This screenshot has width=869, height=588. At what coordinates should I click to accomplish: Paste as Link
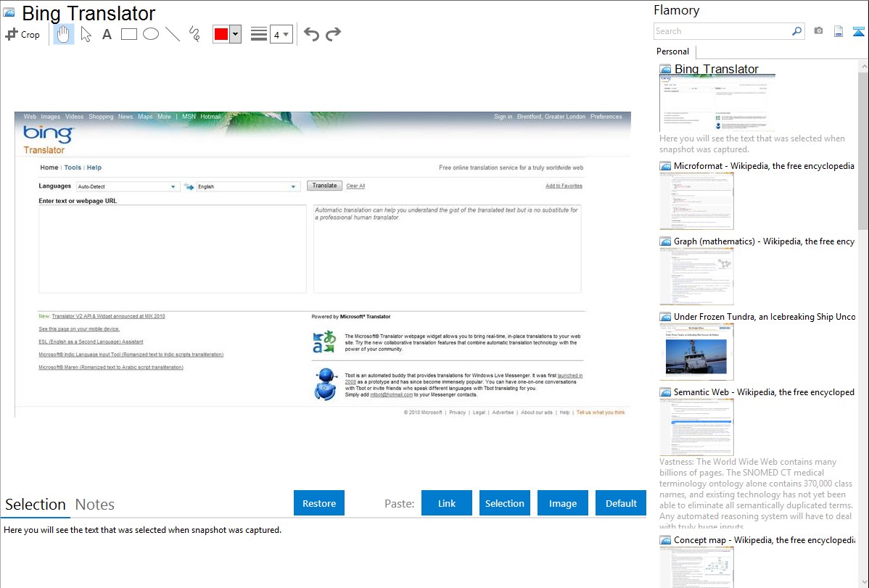pos(447,503)
